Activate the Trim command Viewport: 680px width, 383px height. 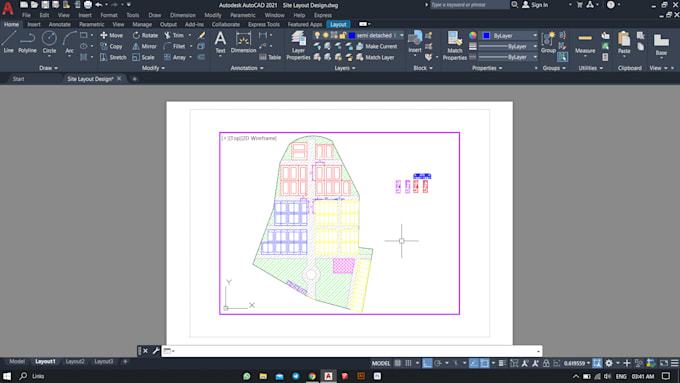click(x=174, y=35)
